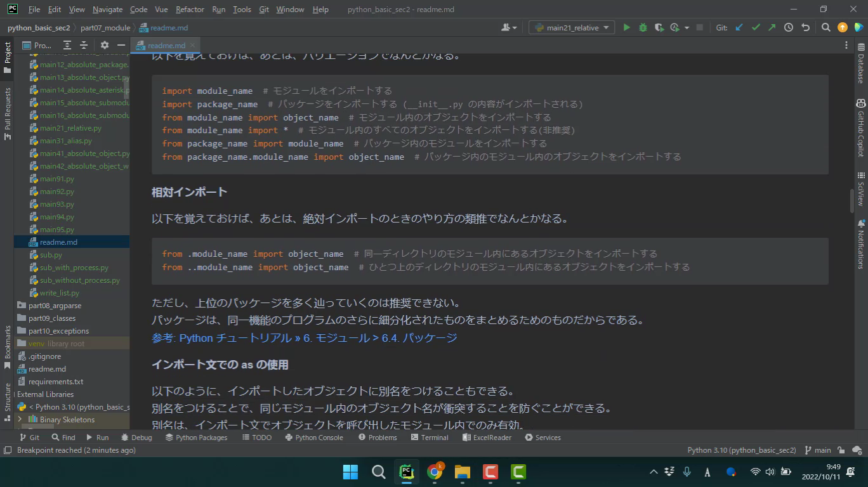Run the main21_relative configuration
This screenshot has width=868, height=487.
(x=626, y=27)
